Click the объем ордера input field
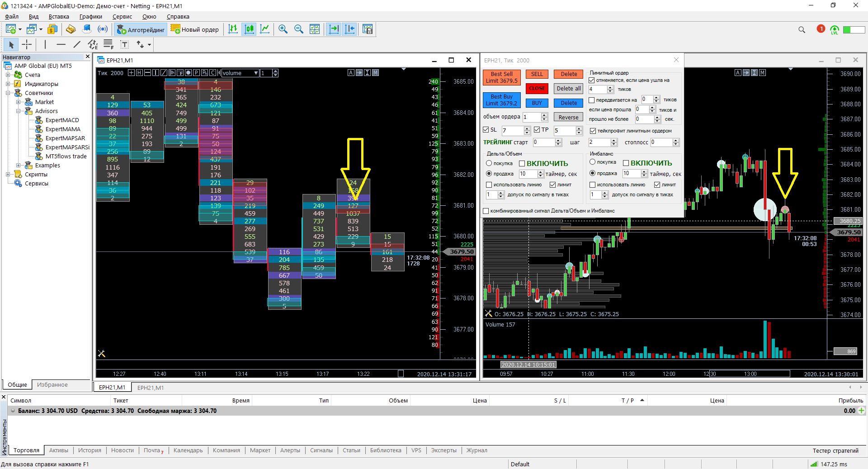The image size is (868, 469). [x=532, y=117]
